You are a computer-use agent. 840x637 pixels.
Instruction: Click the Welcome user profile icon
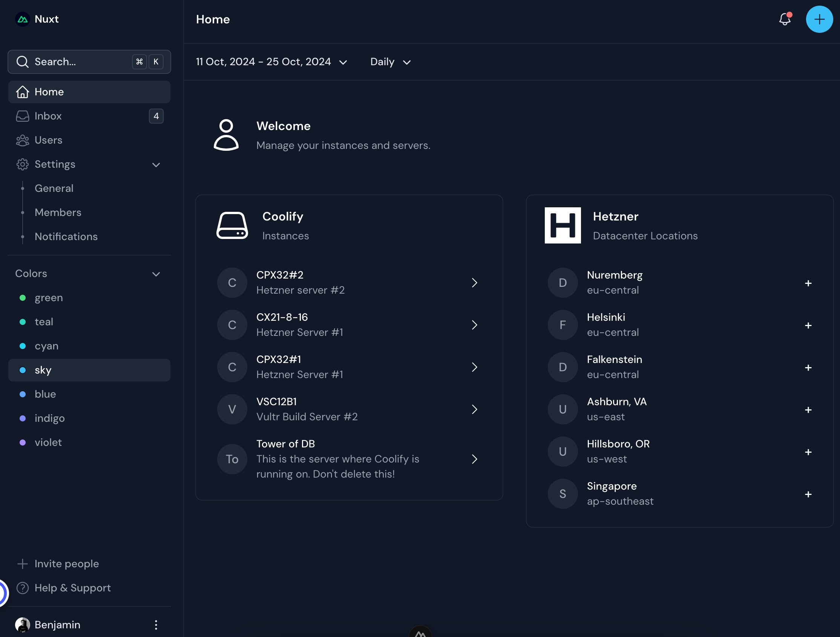click(226, 135)
